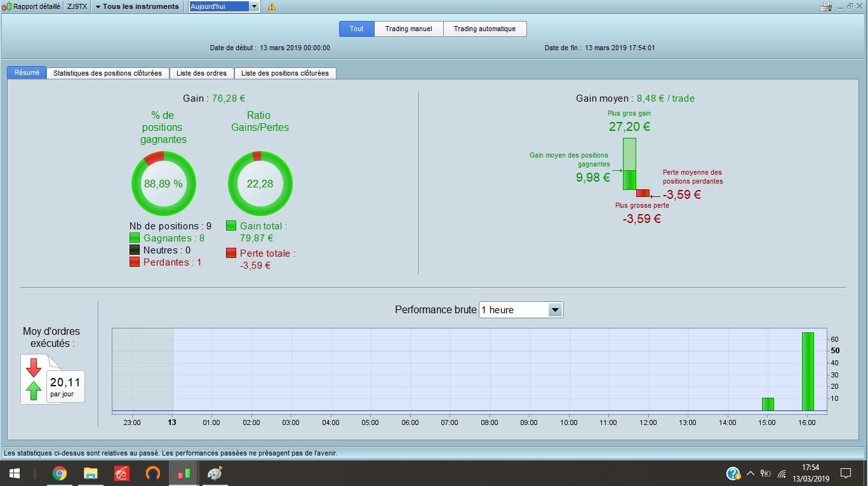Click the 16:00 green performance bar
Screen dimensions: 868x486
(808, 372)
